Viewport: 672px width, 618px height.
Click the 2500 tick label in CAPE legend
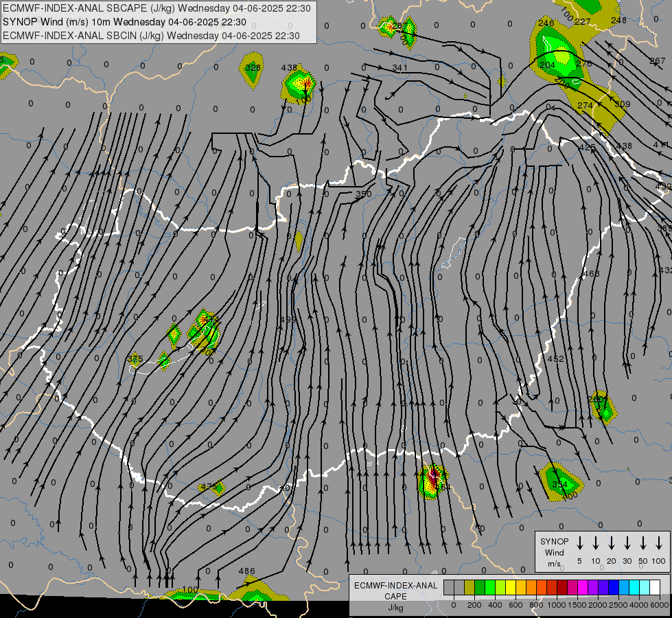[x=618, y=605]
